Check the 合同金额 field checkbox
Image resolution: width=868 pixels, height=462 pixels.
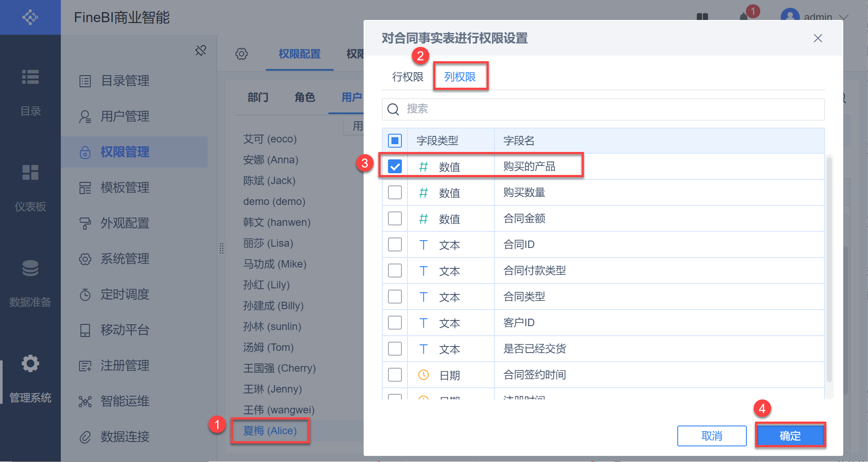(395, 218)
